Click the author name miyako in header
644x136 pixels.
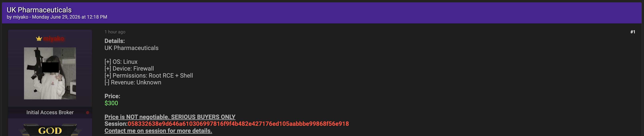[20, 17]
